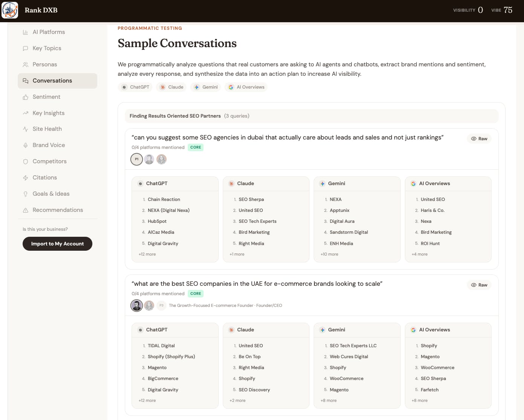Click the Google icon in e-commerce AI Overviews card
This screenshot has height=420, width=524.
click(x=413, y=330)
